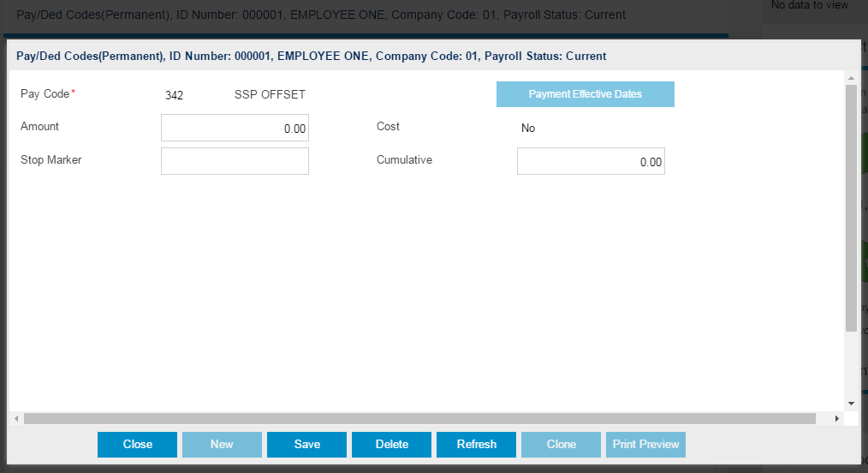Click the horizontal scrollbar left arrow
This screenshot has width=868, height=473.
click(x=16, y=419)
